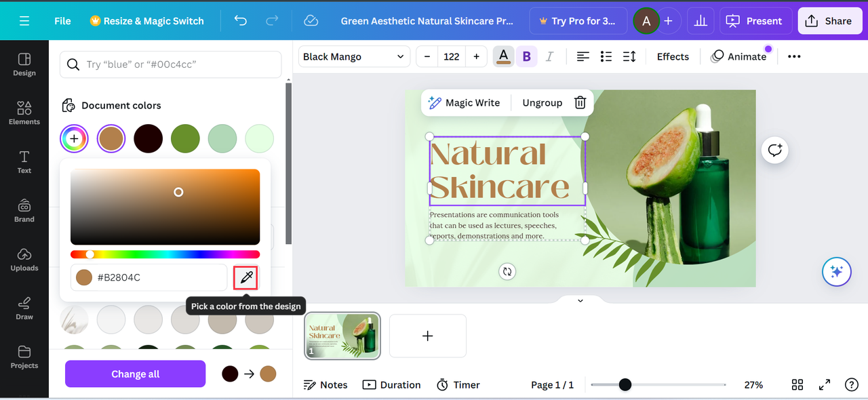Click Magic Write in floating toolbar
This screenshot has height=400, width=868.
pyautogui.click(x=464, y=102)
